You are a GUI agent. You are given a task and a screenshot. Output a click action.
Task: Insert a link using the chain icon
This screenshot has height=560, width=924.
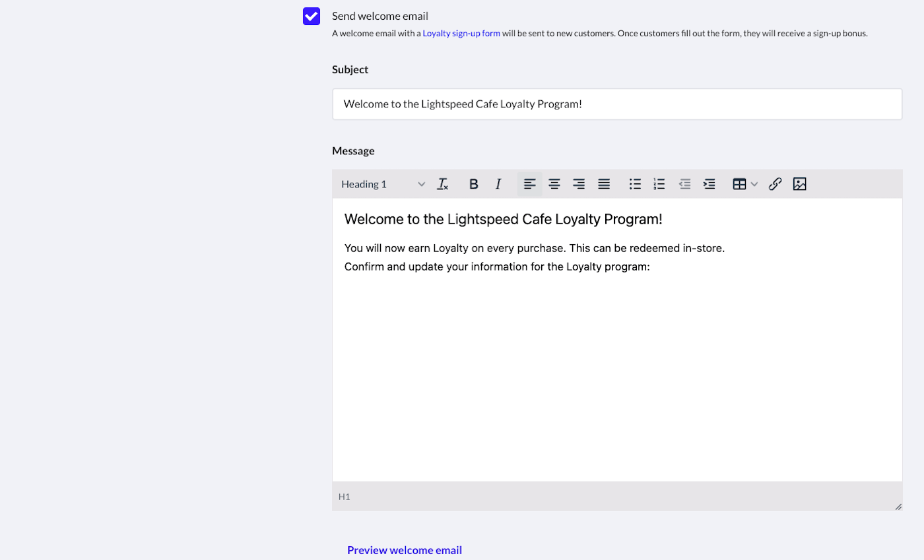click(x=775, y=184)
